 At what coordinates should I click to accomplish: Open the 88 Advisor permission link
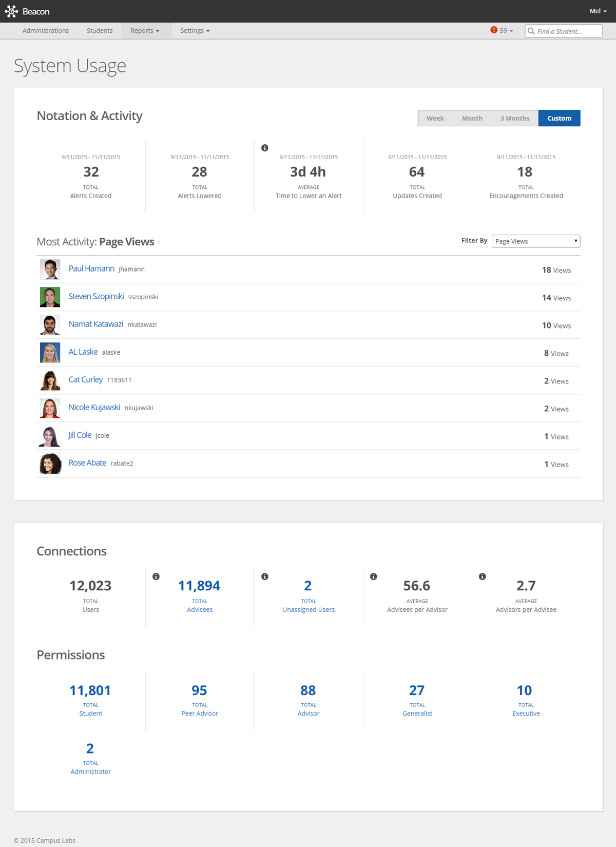click(x=309, y=699)
